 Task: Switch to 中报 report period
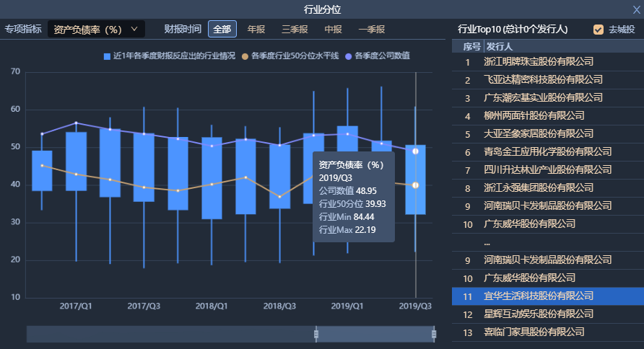click(333, 30)
